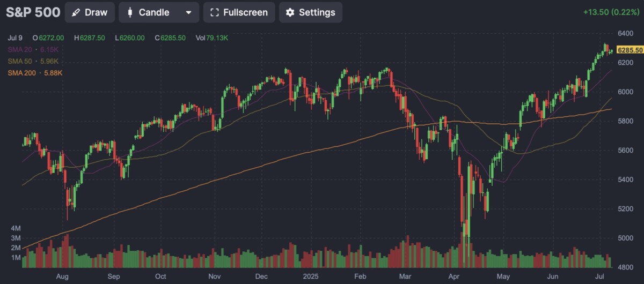Toggle the SMA 200 indicator legend
Viewport: 644px width, 284px height.
[x=35, y=72]
